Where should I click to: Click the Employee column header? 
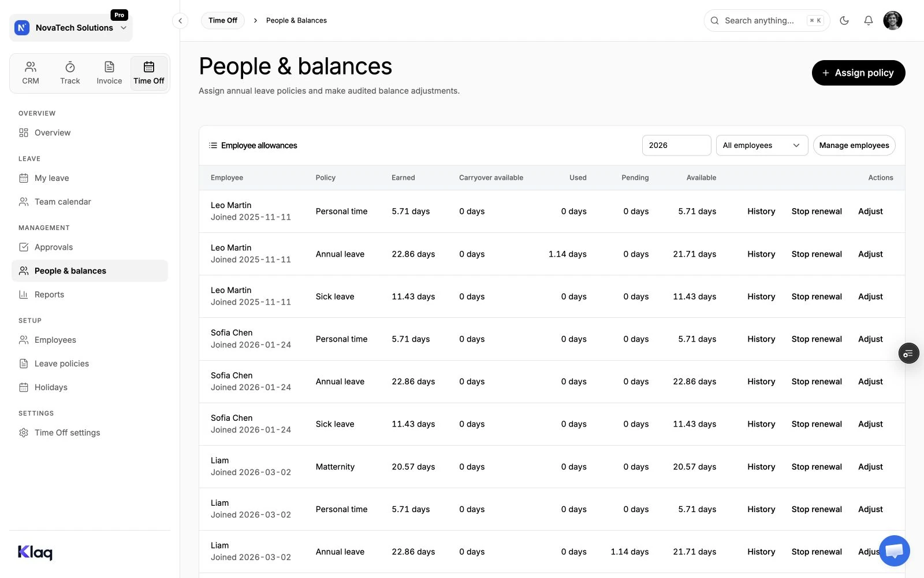click(x=227, y=178)
